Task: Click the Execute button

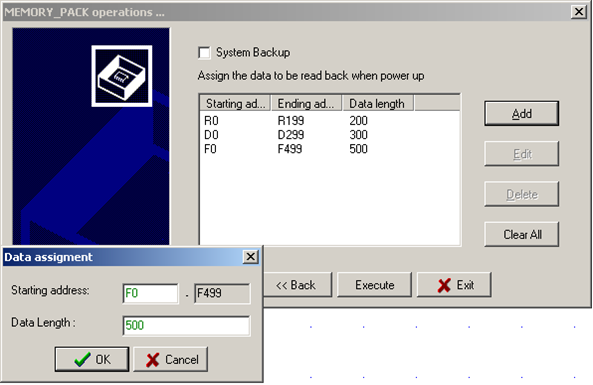Action: click(x=374, y=285)
